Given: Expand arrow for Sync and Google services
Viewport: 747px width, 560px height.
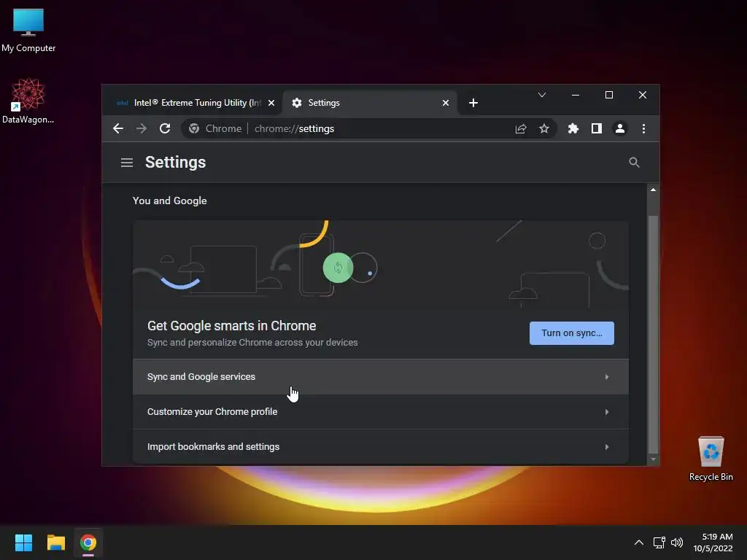Looking at the screenshot, I should click(607, 377).
